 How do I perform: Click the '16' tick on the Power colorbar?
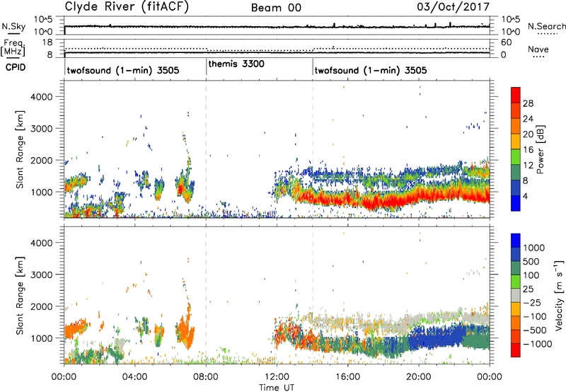tap(528, 150)
